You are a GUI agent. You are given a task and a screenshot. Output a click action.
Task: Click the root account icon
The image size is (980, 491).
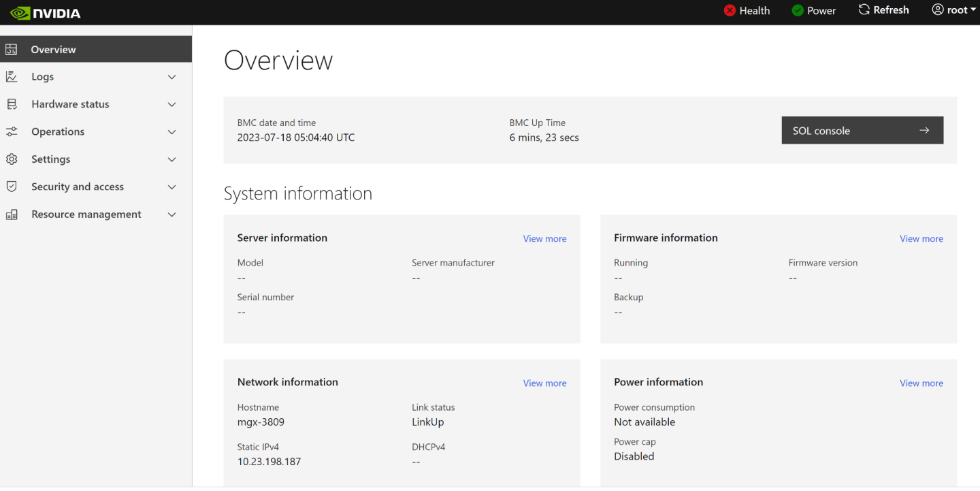click(x=938, y=10)
